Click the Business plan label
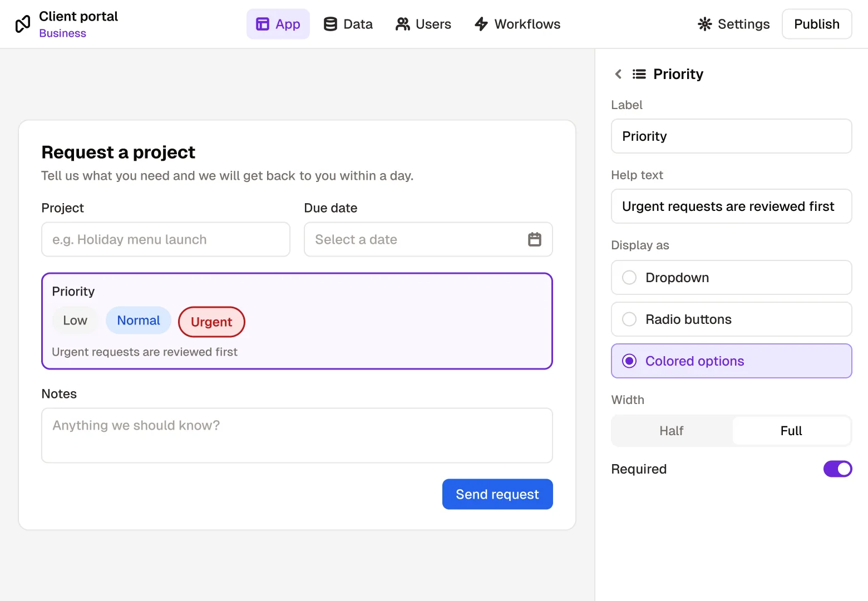Image resolution: width=868 pixels, height=601 pixels. click(x=63, y=33)
